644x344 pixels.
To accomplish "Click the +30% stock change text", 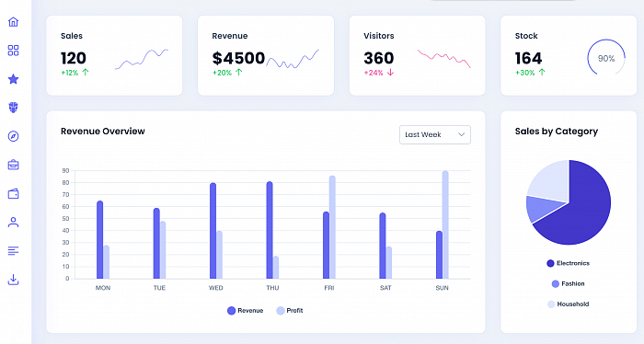I will coord(525,73).
